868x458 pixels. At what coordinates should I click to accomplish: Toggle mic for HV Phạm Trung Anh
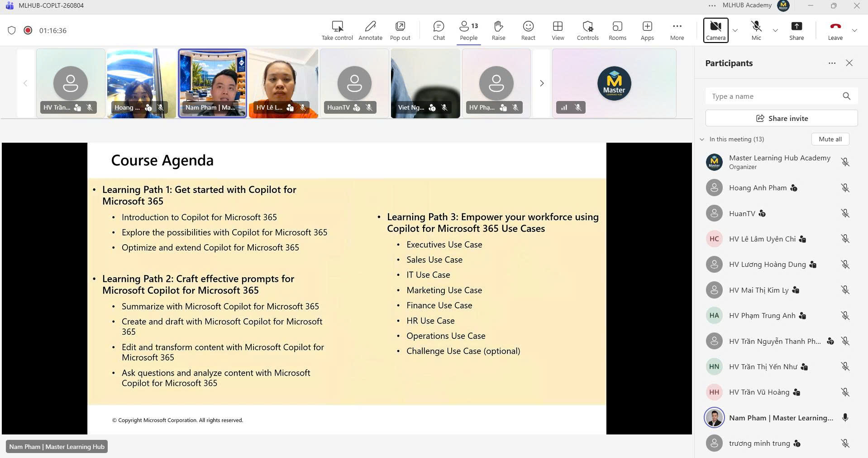[845, 316]
